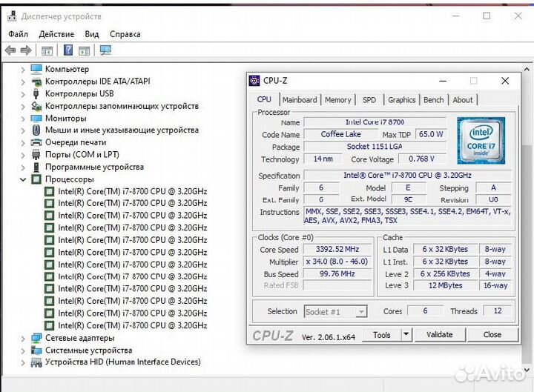
Task: Click the Device Manager scrollbar up arrow
Action: point(527,70)
